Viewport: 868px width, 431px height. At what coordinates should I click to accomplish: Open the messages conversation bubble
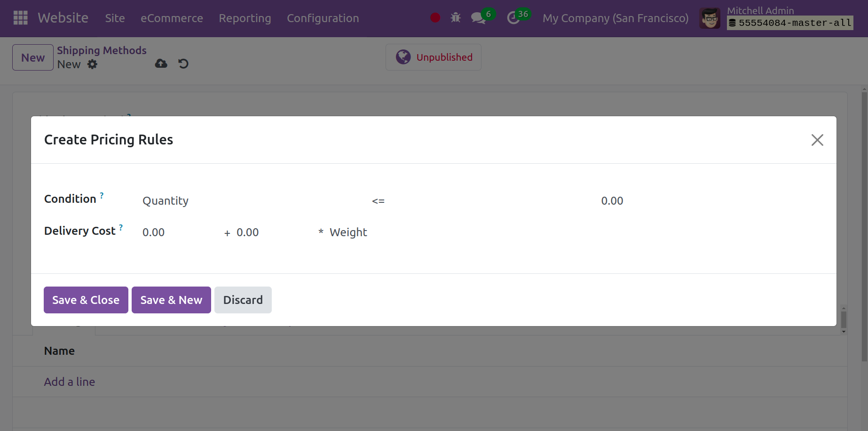[x=478, y=18]
